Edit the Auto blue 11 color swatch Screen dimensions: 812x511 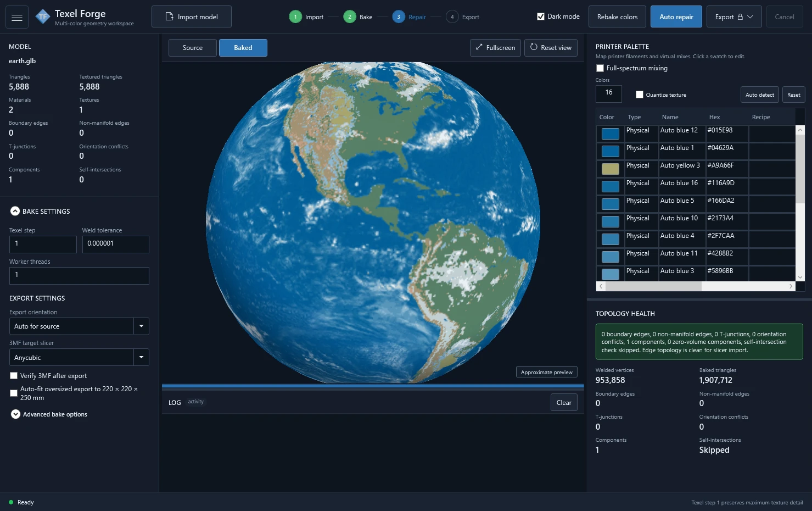pyautogui.click(x=611, y=257)
